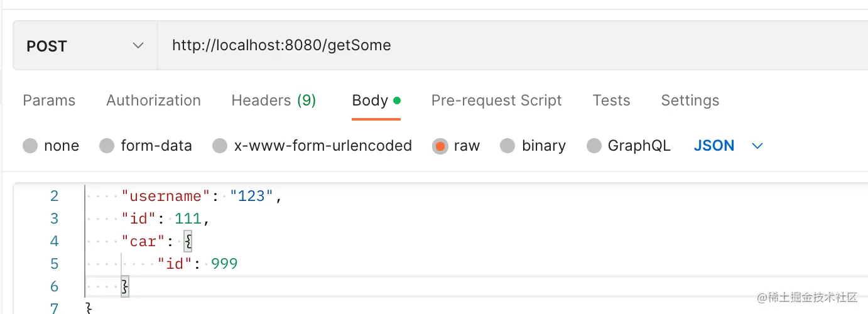
Task: Click the request URL field
Action: 512,46
